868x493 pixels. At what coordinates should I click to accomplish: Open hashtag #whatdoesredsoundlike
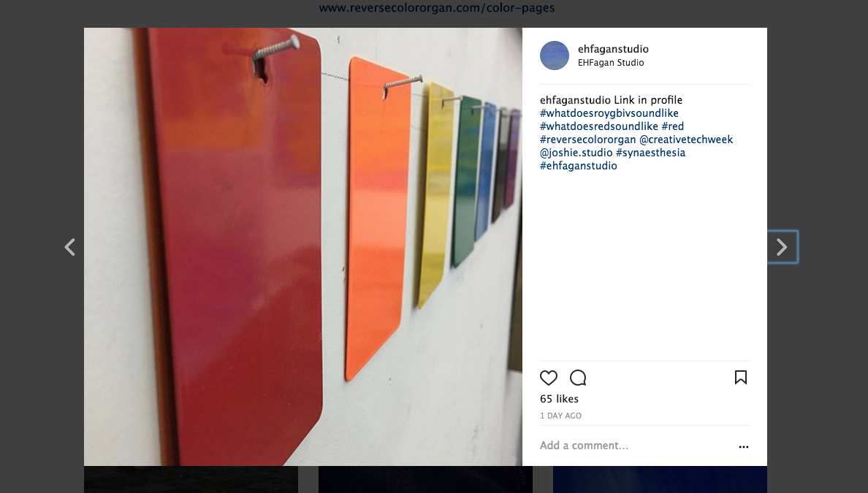coord(599,126)
